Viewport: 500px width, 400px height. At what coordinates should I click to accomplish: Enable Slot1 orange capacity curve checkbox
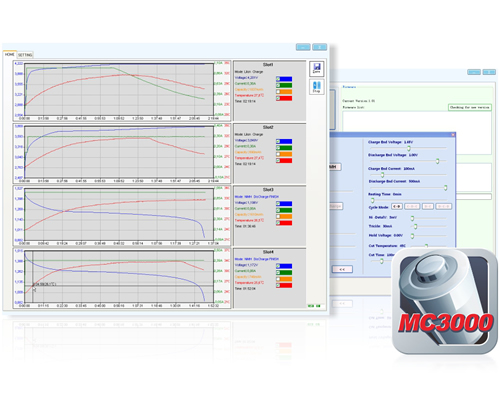pos(278,92)
